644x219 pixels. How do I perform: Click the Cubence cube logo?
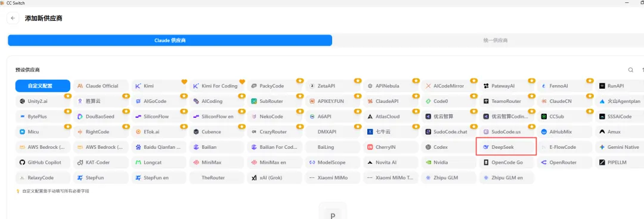click(x=196, y=132)
